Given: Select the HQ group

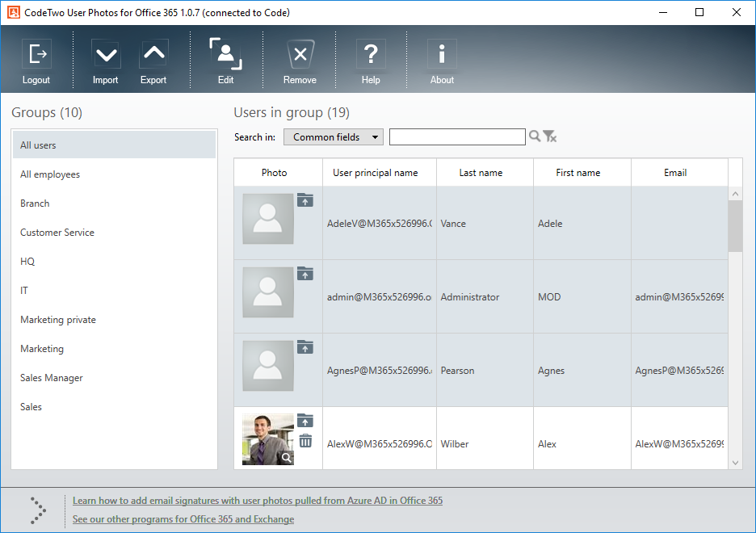Looking at the screenshot, I should coord(114,261).
